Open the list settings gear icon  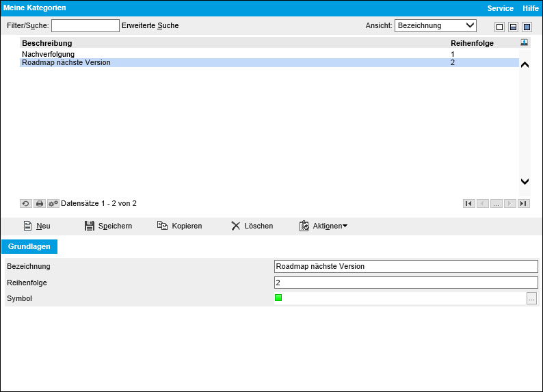pyautogui.click(x=53, y=203)
